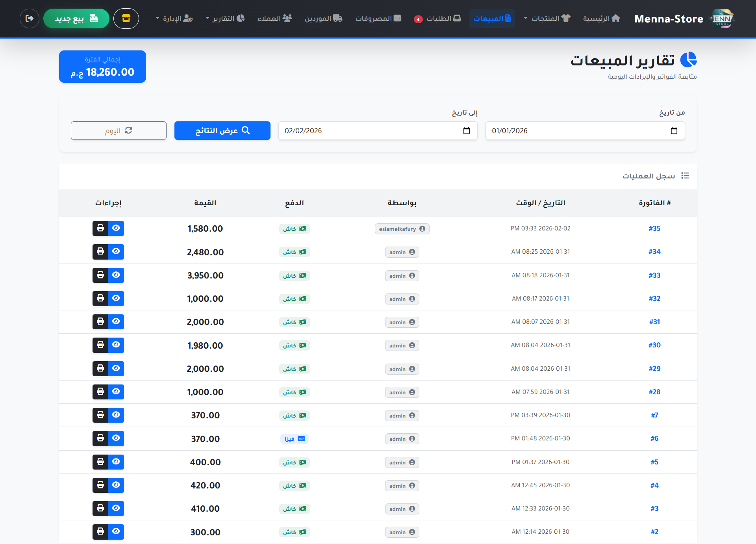Open the المصروفات navigation item
756x544 pixels.
(378, 19)
